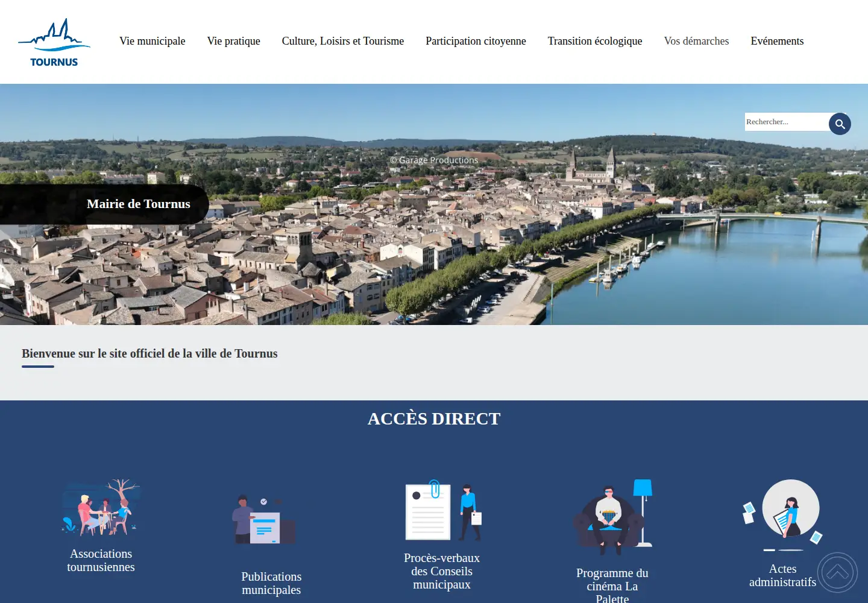Click the Mairie de Tournus banner label
Viewport: 868px width, 603px height.
pyautogui.click(x=139, y=204)
